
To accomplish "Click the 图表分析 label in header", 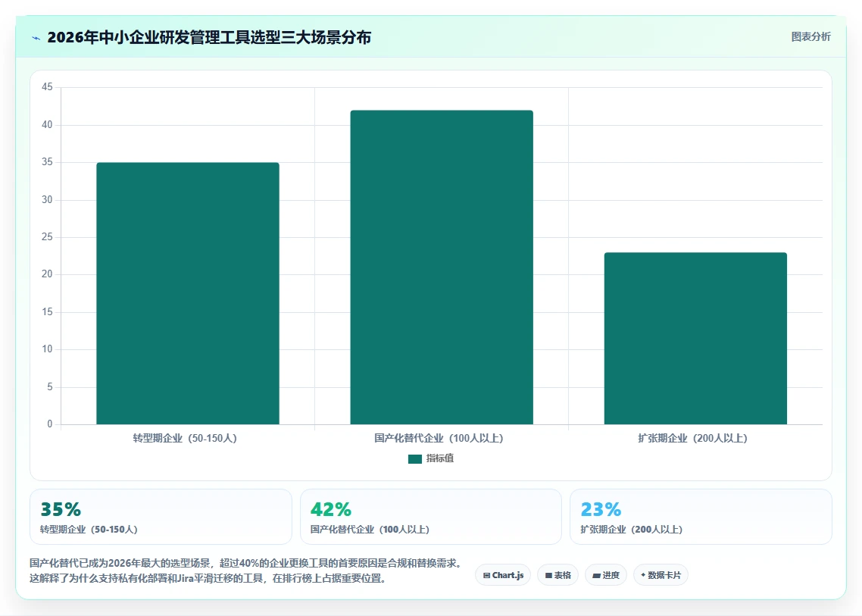I will click(811, 37).
